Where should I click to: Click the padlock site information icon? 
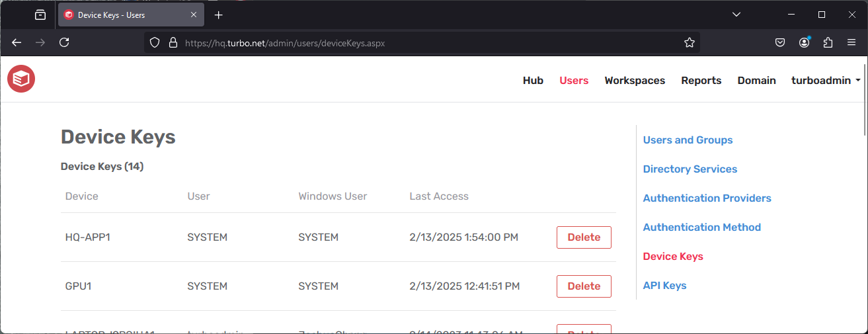coord(173,42)
